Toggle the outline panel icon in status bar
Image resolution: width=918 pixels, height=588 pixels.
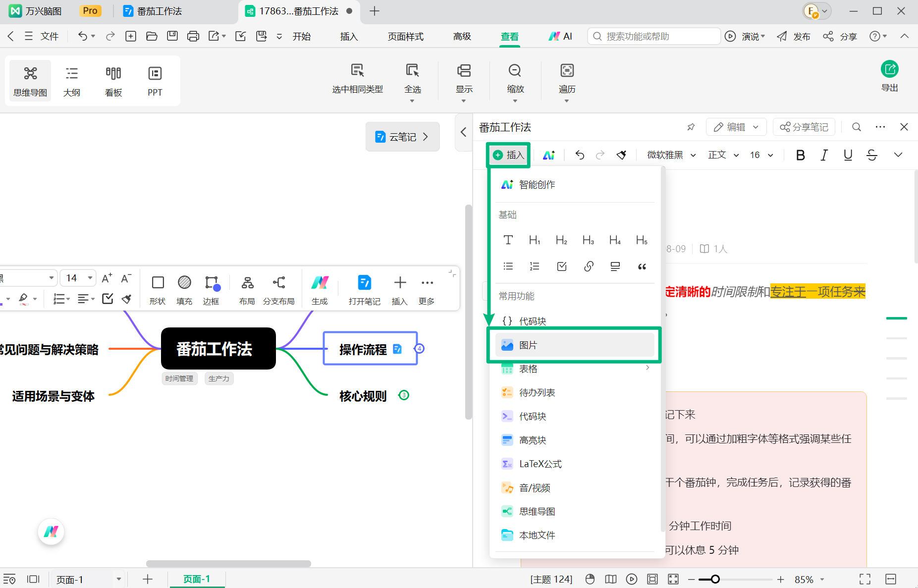(x=9, y=579)
